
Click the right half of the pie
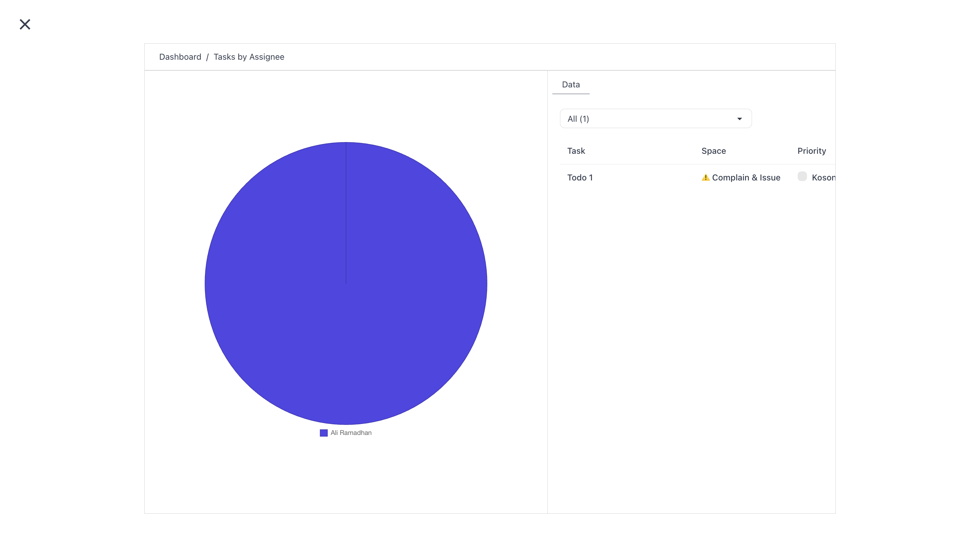point(417,284)
